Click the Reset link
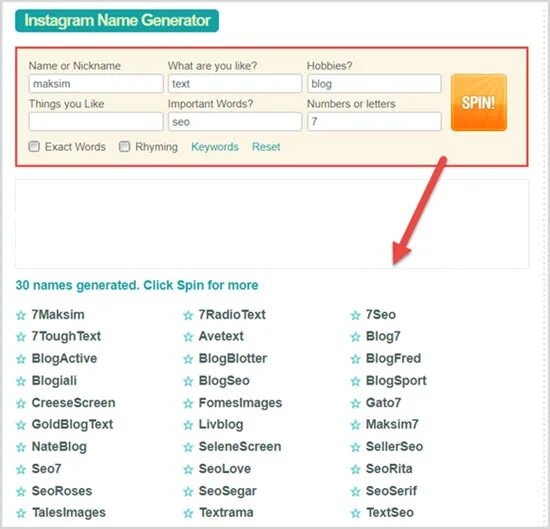The height and width of the screenshot is (529, 550). pos(266,147)
